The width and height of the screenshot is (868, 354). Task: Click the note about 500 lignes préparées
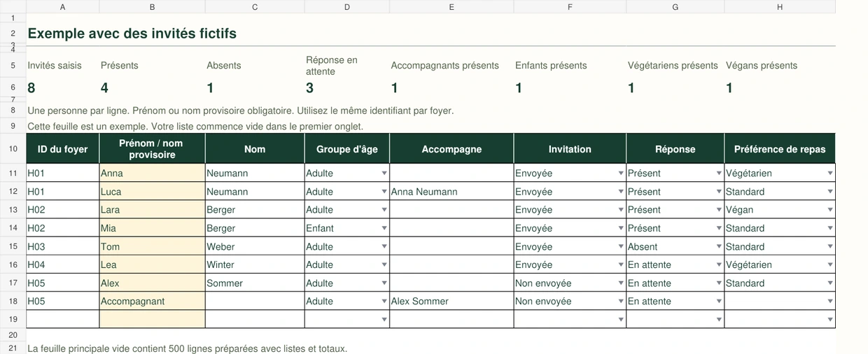click(x=187, y=348)
